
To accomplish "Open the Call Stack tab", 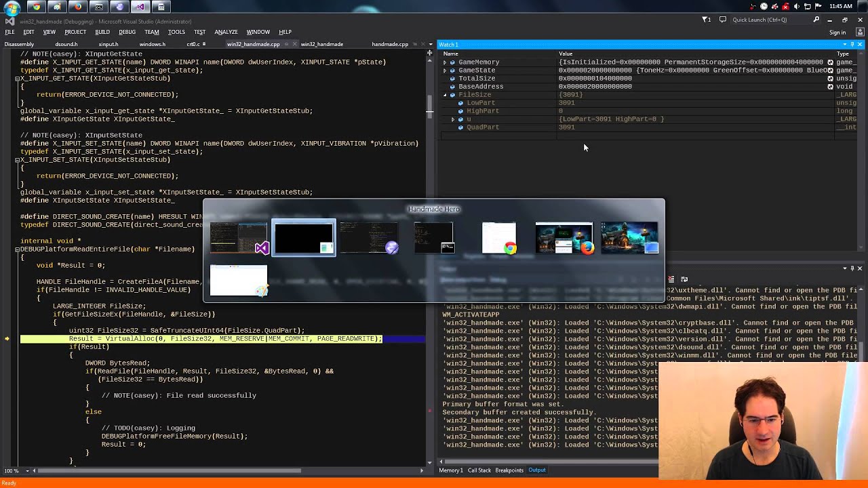I will (x=479, y=470).
